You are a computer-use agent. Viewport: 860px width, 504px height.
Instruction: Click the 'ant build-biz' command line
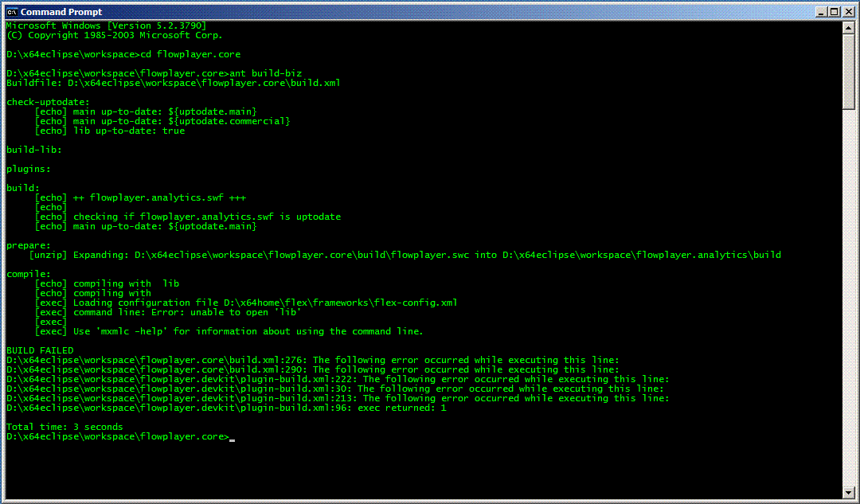coord(154,73)
